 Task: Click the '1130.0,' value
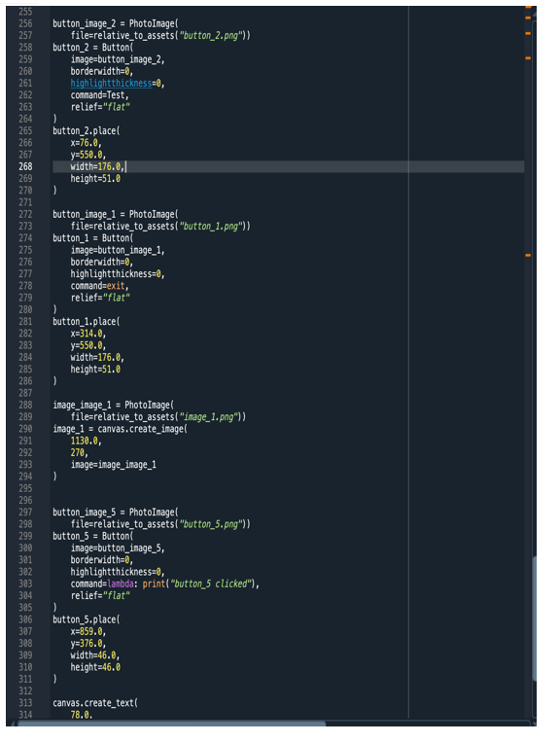pyautogui.click(x=87, y=442)
